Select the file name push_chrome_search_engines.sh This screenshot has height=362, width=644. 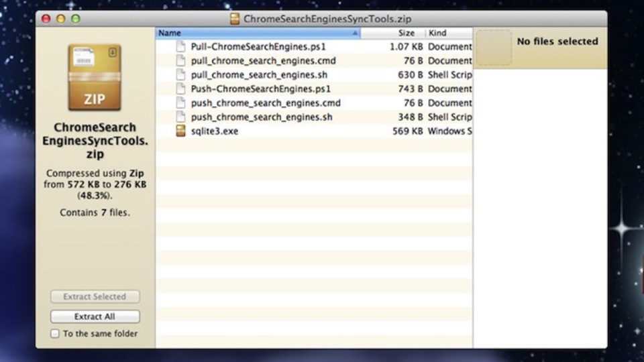262,117
